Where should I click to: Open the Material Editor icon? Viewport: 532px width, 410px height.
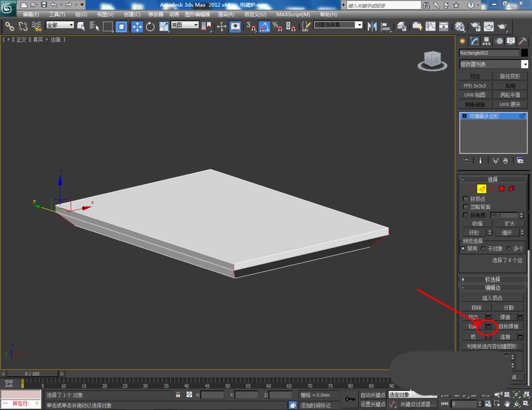point(460,27)
